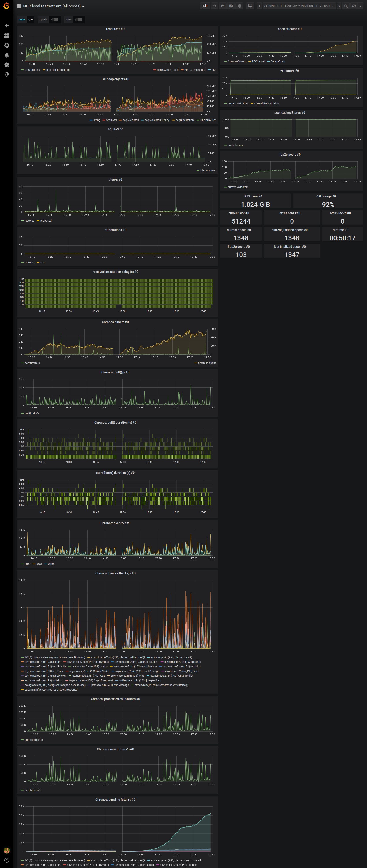The image size is (367, 868).
Task: Open the Server Admin shield icon
Action: [6, 75]
